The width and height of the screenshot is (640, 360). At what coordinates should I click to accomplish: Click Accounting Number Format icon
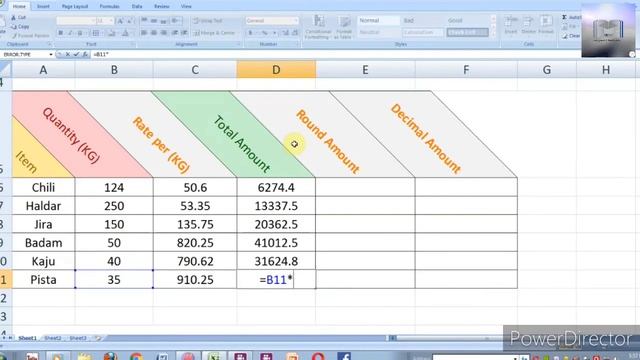(x=251, y=33)
